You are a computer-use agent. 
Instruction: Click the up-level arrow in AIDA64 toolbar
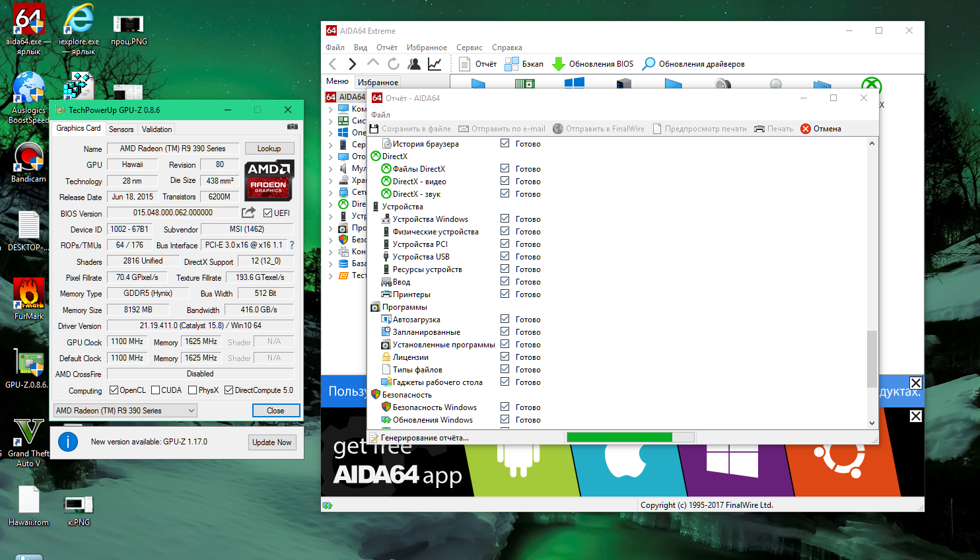point(373,63)
